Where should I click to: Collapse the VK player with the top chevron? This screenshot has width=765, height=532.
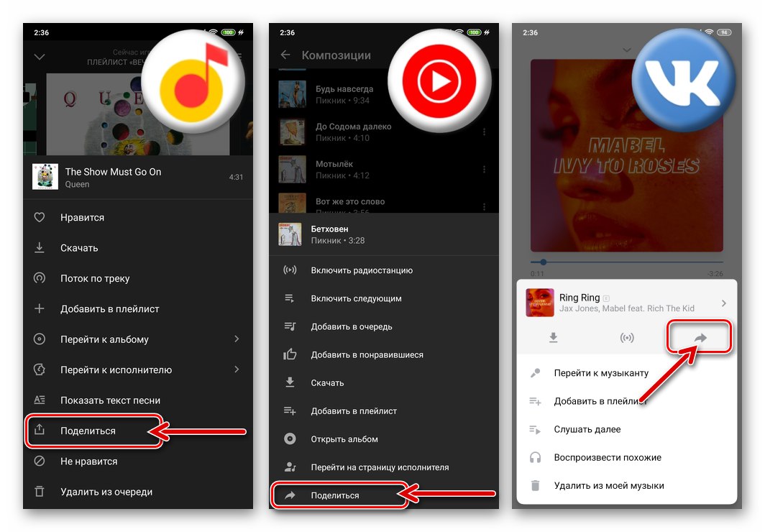click(x=627, y=50)
